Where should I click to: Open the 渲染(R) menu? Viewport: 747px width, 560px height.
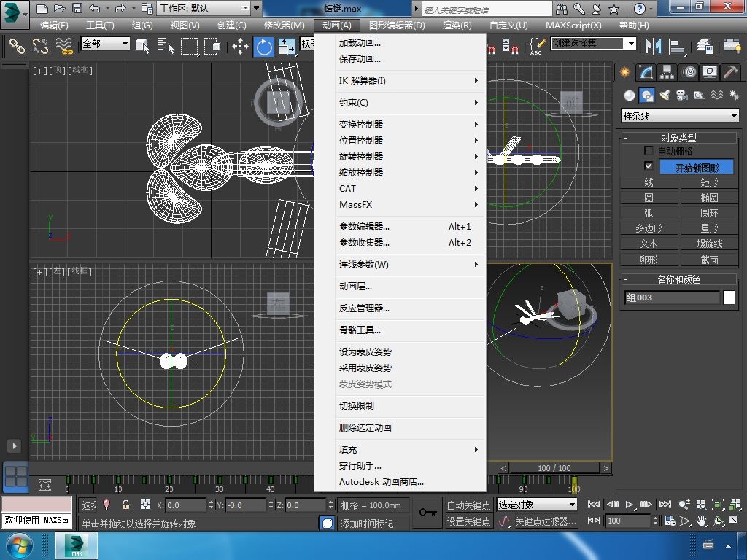coord(457,25)
